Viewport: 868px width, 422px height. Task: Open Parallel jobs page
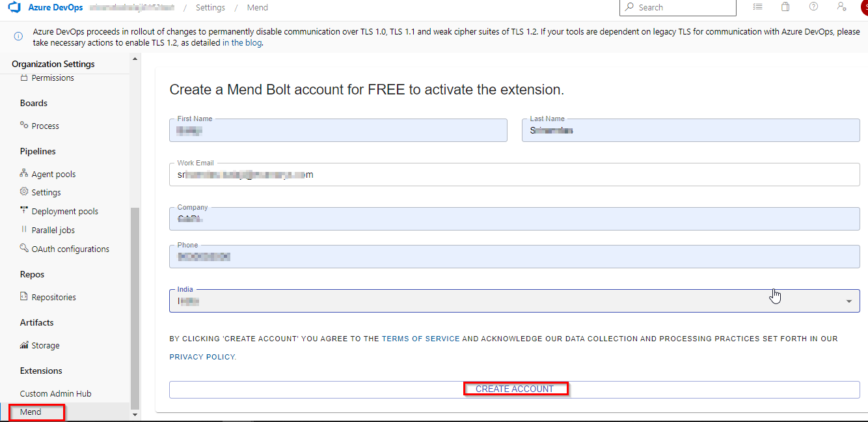[53, 230]
